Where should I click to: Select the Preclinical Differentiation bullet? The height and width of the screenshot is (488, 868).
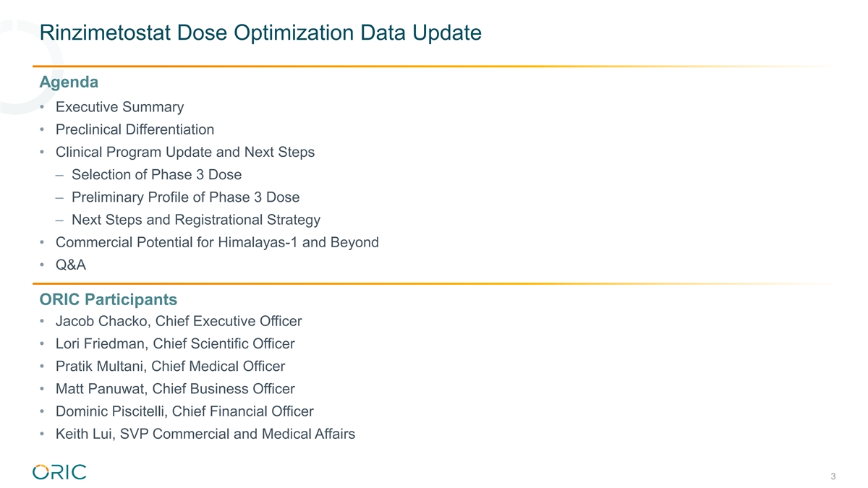135,129
